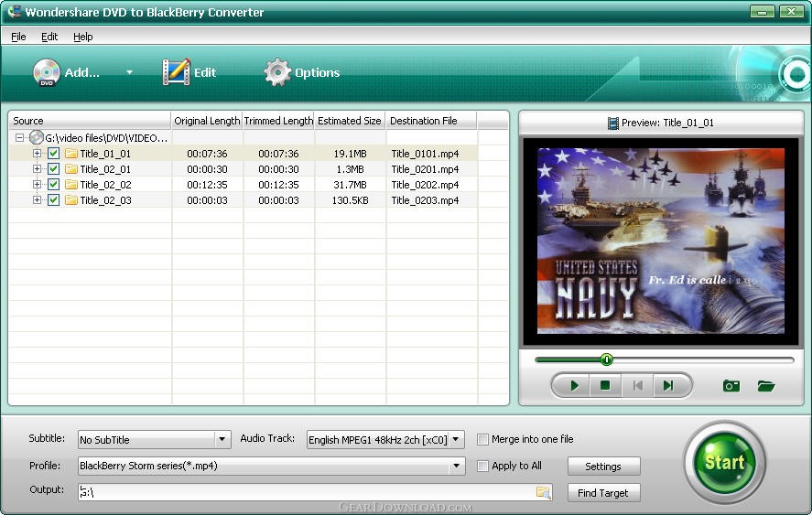Click the Source column header

(x=90, y=121)
